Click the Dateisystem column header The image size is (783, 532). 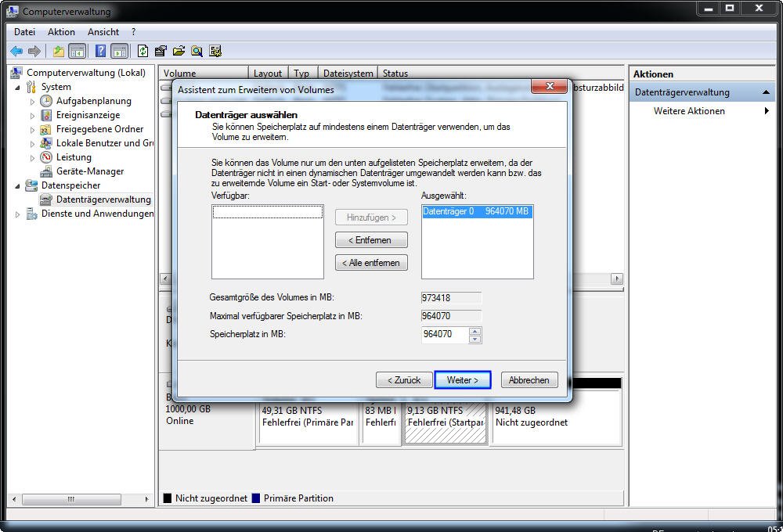[348, 73]
